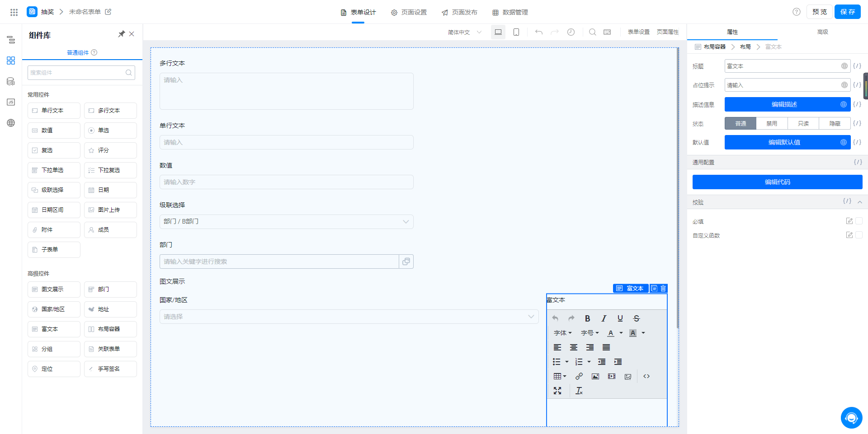Enable the 自定义函数 checkbox
Viewport: 868px width, 434px height.
(859, 235)
